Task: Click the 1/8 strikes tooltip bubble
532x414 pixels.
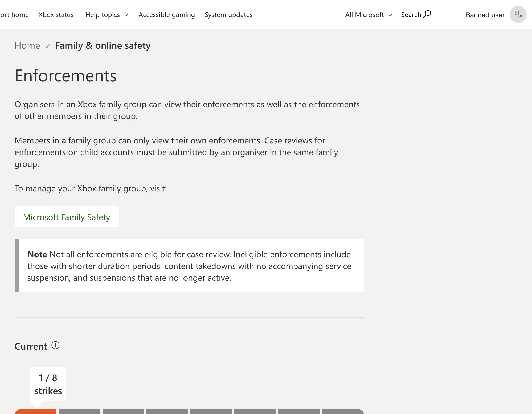Action: (x=48, y=384)
